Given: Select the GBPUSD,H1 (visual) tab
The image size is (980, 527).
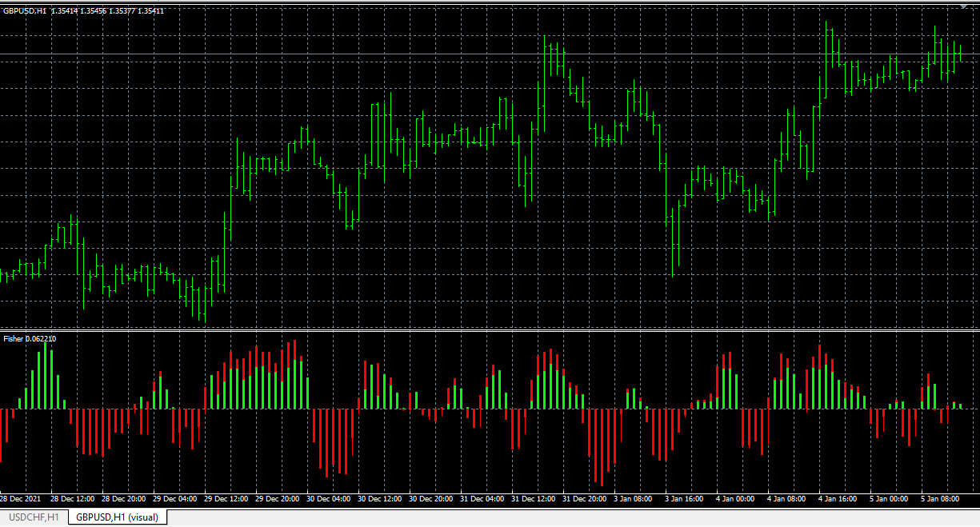Looking at the screenshot, I should coord(117,517).
